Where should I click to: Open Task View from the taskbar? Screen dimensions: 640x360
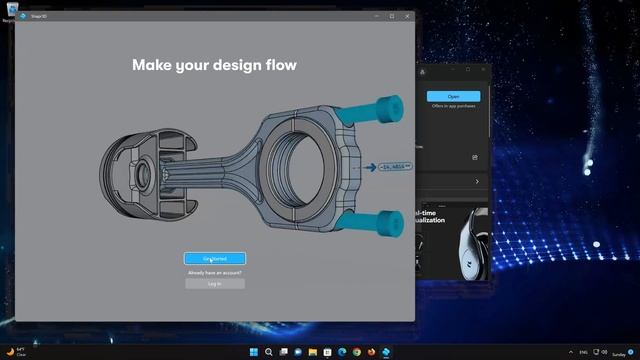[x=283, y=352]
